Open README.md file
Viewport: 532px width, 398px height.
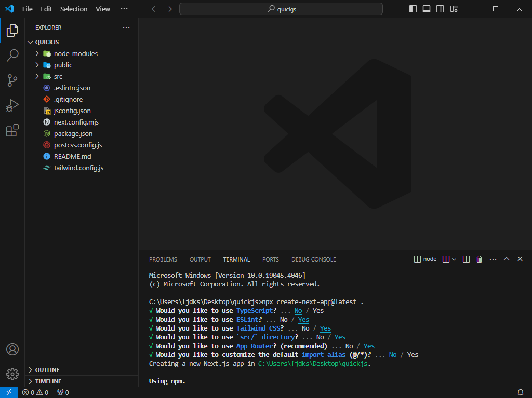click(x=82, y=156)
